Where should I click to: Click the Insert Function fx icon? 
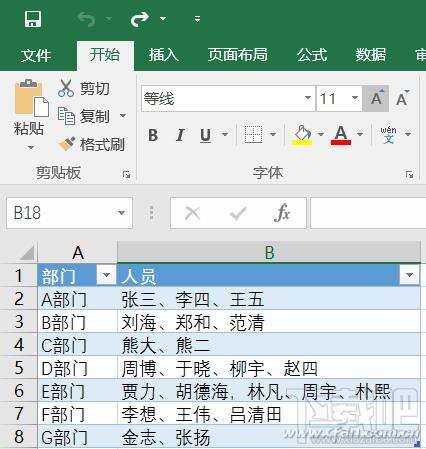click(x=283, y=212)
